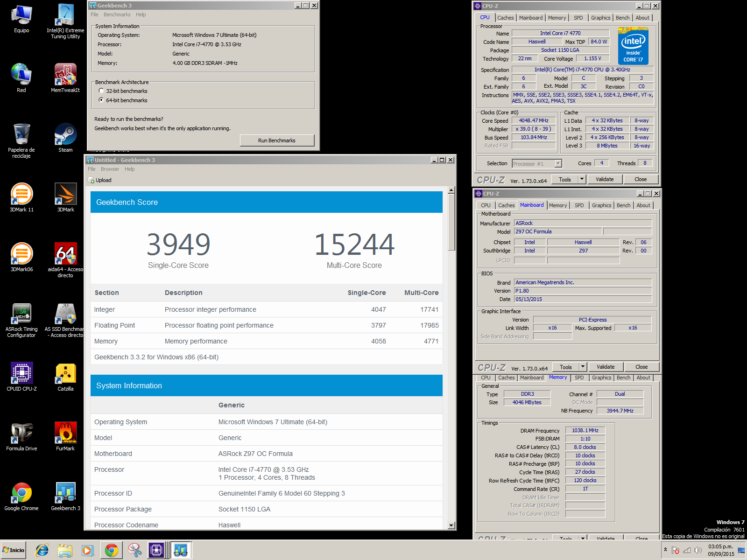The height and width of the screenshot is (560, 747).
Task: Open the Red network desktop icon
Action: click(x=21, y=78)
